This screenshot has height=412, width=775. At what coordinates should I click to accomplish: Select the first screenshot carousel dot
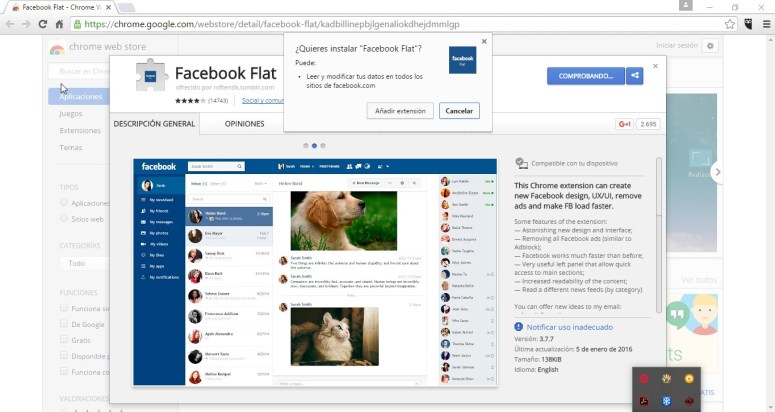[x=305, y=146]
